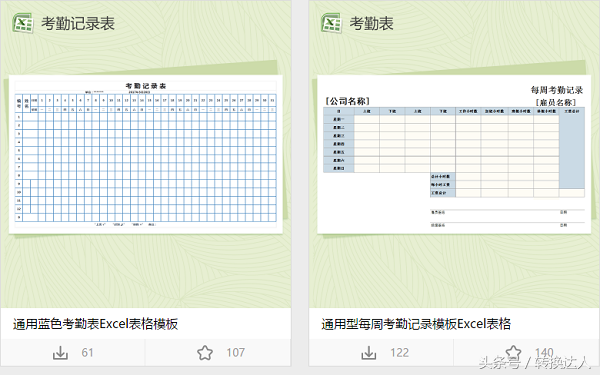Click the Excel icon beside 考勤表
Viewport: 600px width, 375px height.
click(x=331, y=23)
